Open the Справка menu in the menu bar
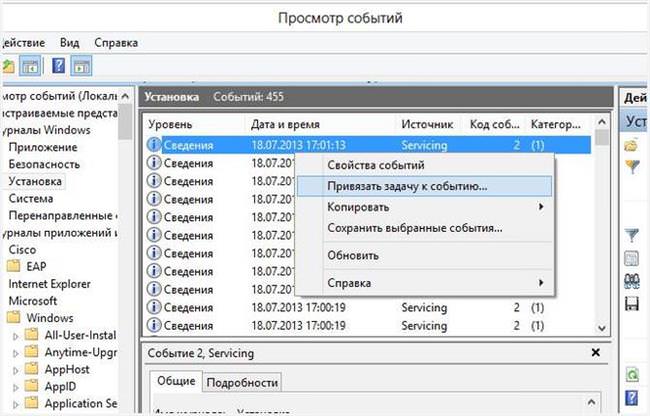The image size is (650, 416). [116, 43]
